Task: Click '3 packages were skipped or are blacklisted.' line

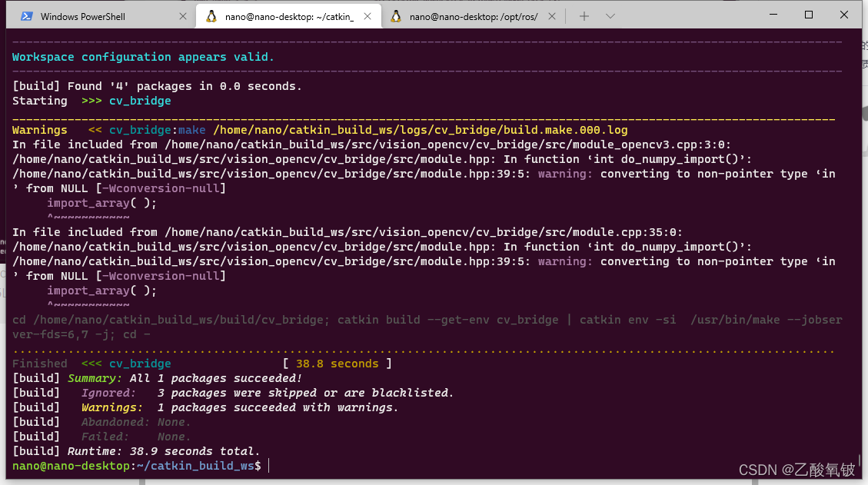Action: (x=305, y=393)
